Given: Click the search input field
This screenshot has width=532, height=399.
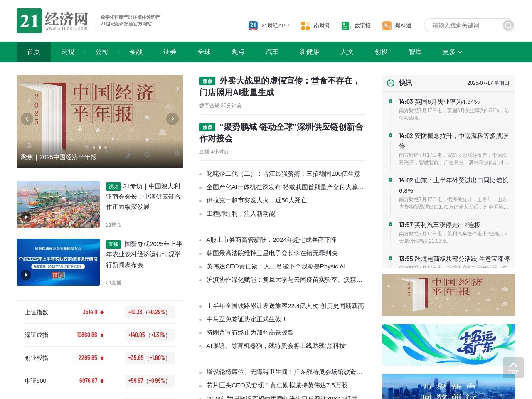Looking at the screenshot, I should click(x=461, y=25).
